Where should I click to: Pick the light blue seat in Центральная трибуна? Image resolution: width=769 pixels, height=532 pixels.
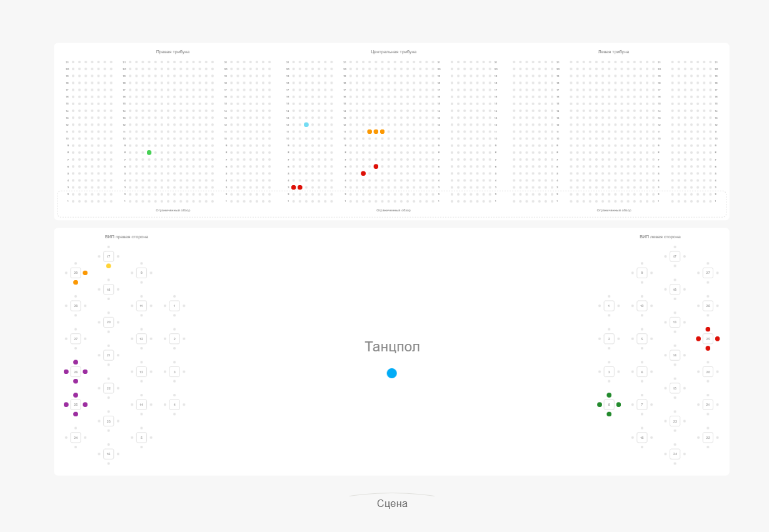click(x=306, y=125)
